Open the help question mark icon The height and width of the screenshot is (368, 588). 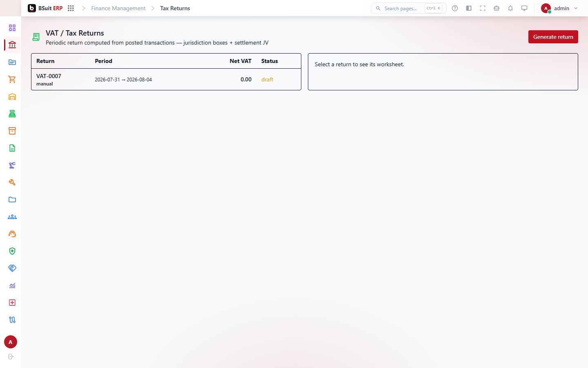tap(455, 8)
